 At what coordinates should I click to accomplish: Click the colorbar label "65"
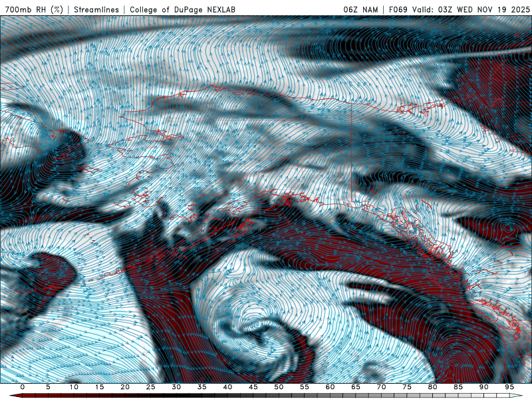[x=356, y=387]
